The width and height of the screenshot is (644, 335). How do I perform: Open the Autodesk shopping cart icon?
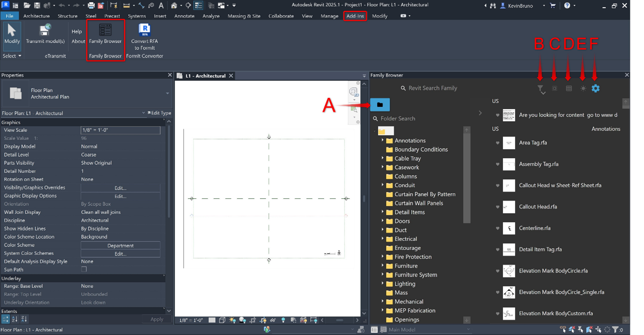[x=553, y=5]
